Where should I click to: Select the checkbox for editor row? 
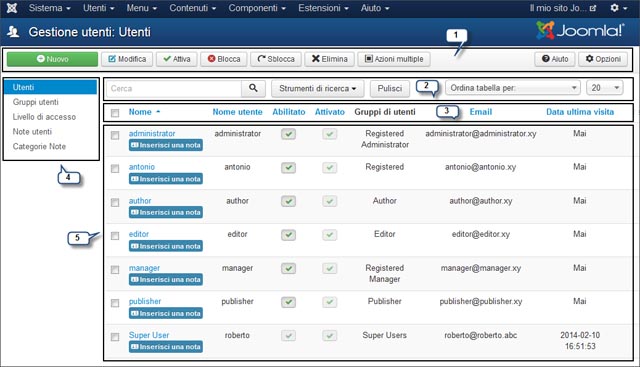point(115,236)
